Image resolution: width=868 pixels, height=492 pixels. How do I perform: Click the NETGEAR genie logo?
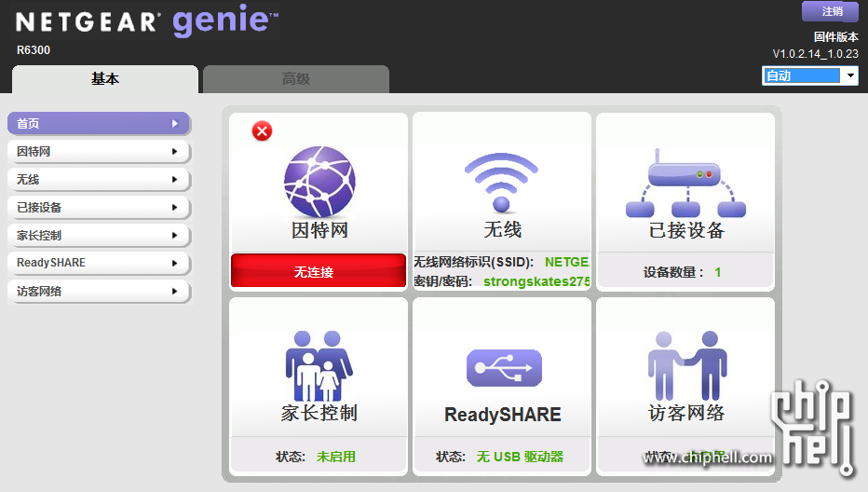147,21
